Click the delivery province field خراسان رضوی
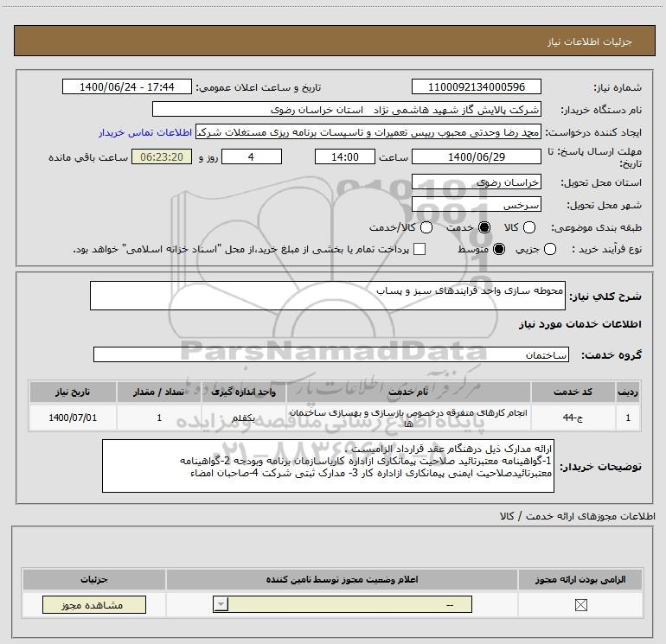 (476, 182)
